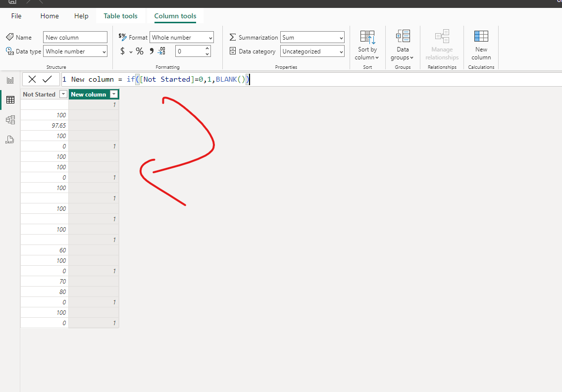Commit formula with the checkmark icon

(48, 79)
